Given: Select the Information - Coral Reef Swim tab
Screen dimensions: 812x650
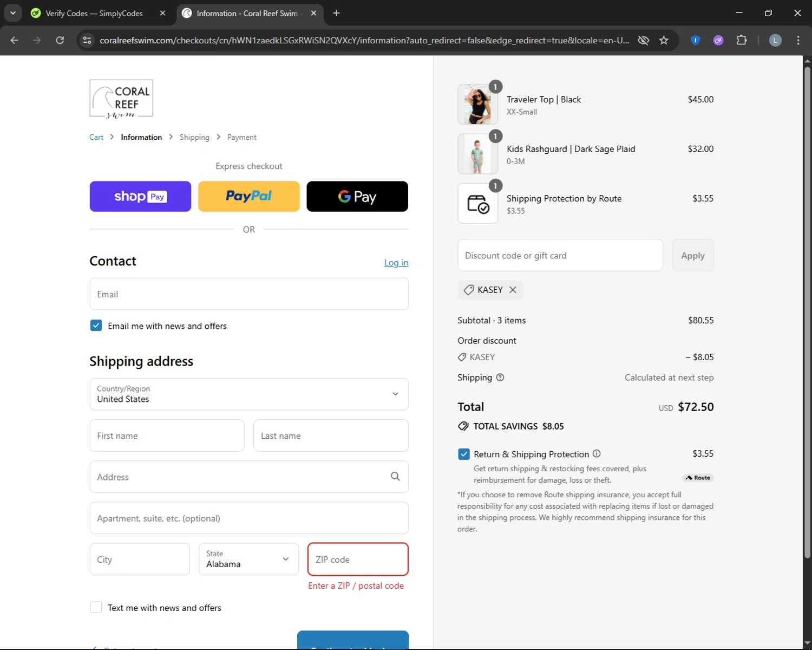Looking at the screenshot, I should pyautogui.click(x=247, y=13).
